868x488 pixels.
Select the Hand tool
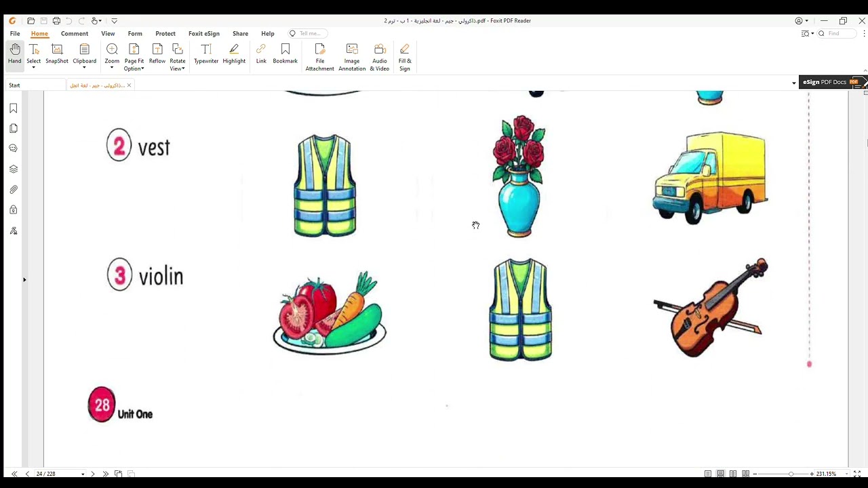[14, 54]
